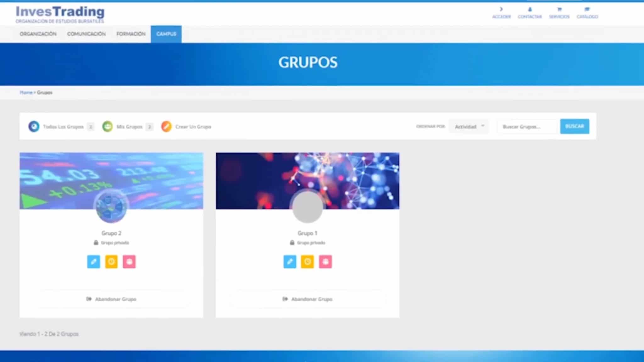Click the blue pencil edit icon under Grupo 2
This screenshot has width=644, height=362.
(x=93, y=261)
